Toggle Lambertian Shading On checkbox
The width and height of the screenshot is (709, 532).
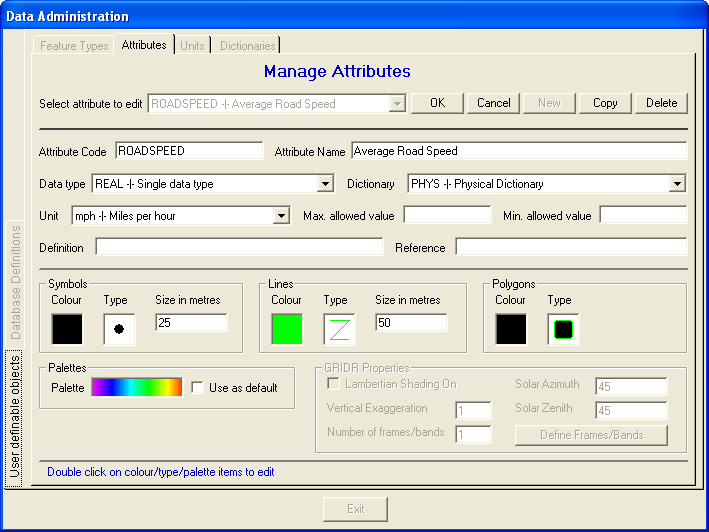334,385
